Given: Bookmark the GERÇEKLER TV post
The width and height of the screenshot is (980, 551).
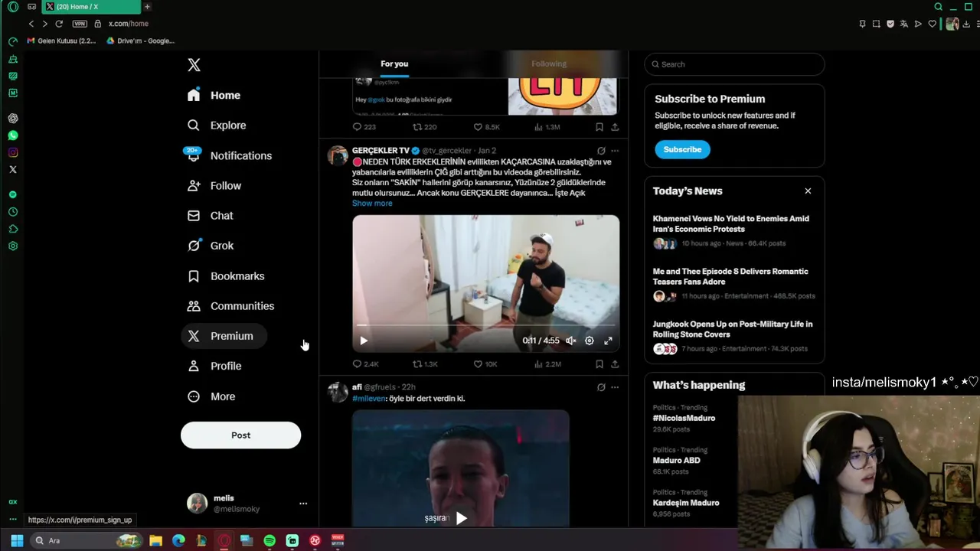Looking at the screenshot, I should (599, 364).
